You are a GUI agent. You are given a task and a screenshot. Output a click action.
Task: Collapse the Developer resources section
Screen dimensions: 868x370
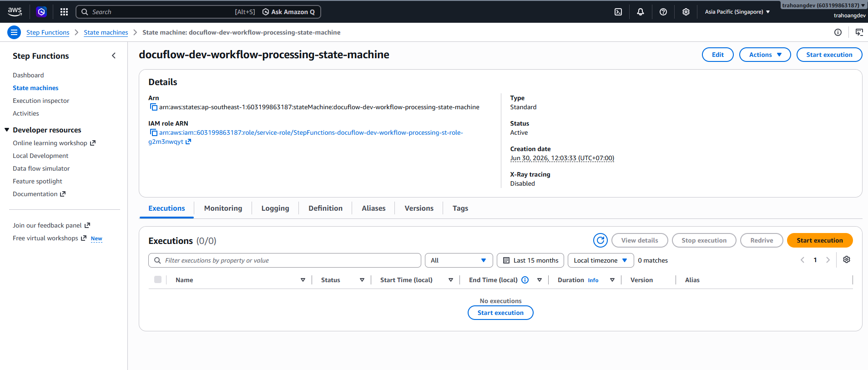coord(7,130)
